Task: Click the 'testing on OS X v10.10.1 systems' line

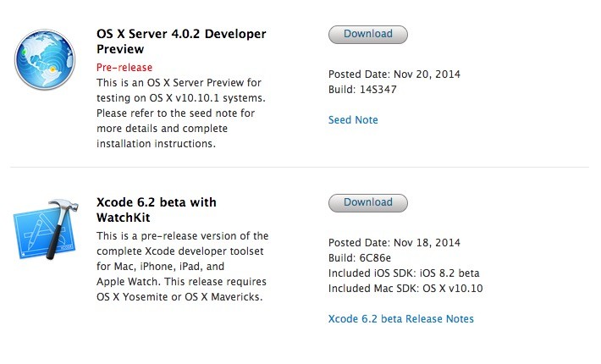Action: tap(181, 98)
